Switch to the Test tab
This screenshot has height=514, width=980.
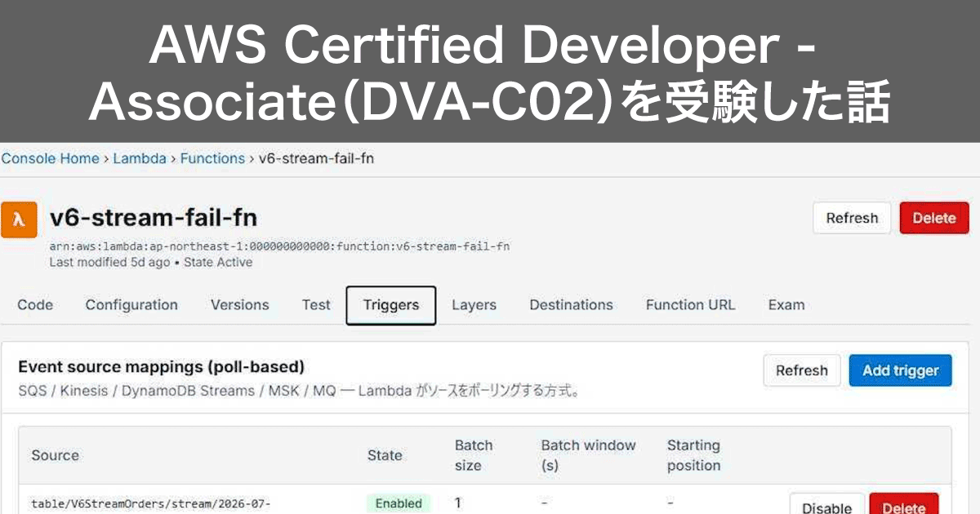(x=316, y=305)
